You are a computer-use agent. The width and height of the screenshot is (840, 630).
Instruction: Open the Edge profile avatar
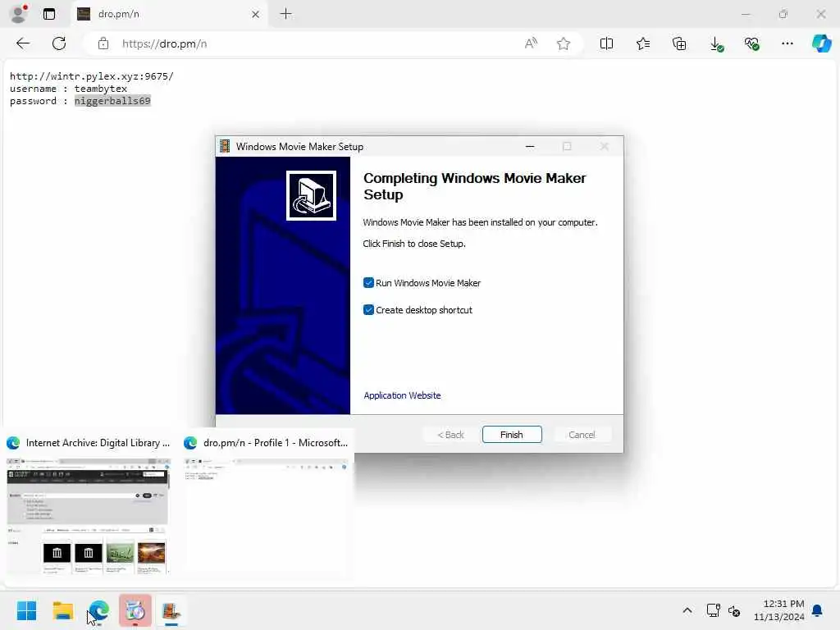point(19,14)
